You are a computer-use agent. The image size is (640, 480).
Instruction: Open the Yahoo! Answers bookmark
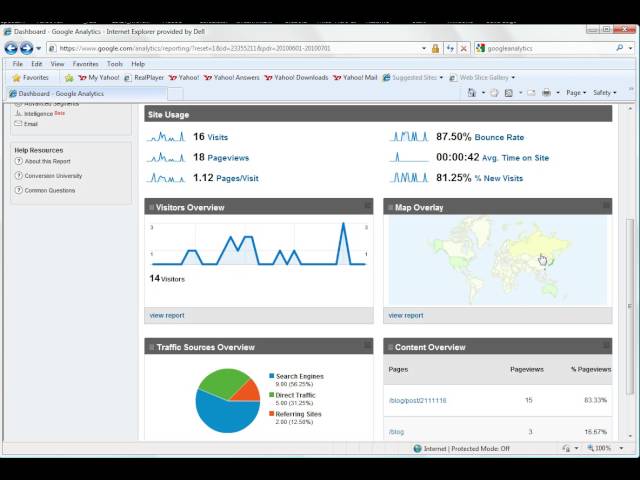point(231,78)
